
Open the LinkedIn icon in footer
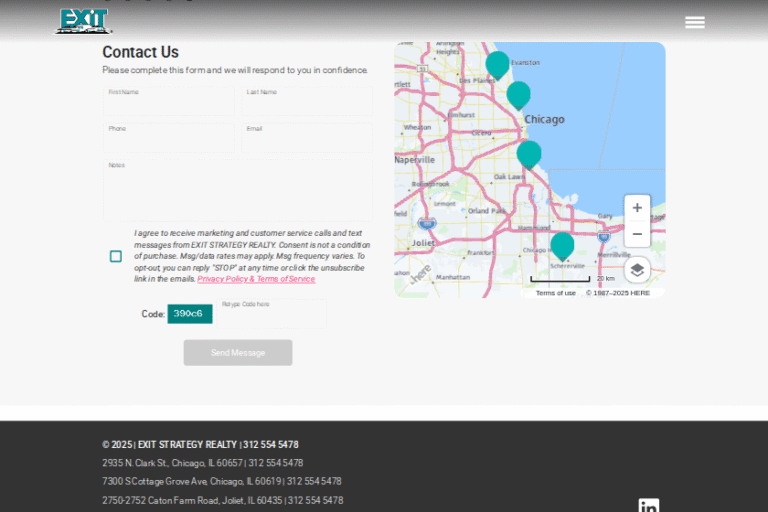coord(649,505)
